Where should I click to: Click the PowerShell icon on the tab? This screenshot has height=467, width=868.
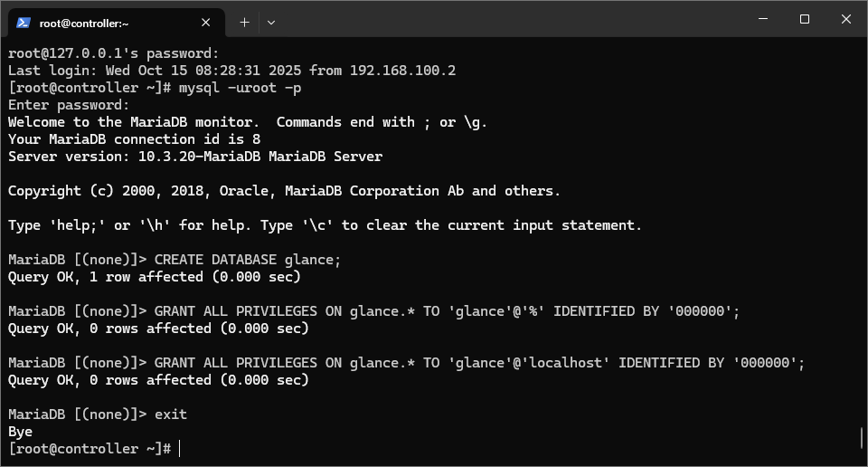[x=24, y=23]
